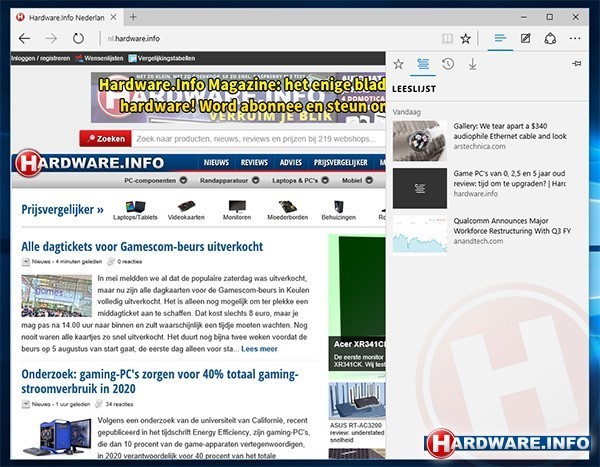Open the Hub icon in toolbar
Screen dimensions: 600x467
(x=501, y=39)
